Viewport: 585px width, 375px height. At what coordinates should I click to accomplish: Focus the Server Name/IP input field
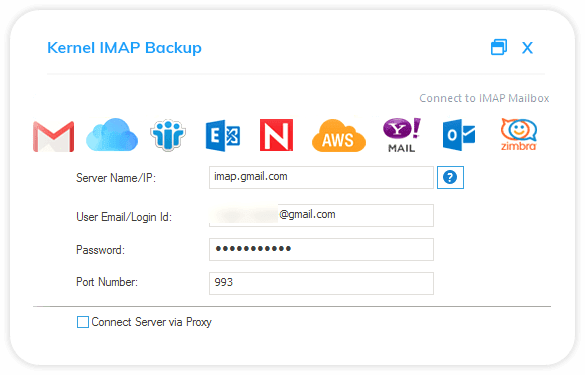click(321, 177)
